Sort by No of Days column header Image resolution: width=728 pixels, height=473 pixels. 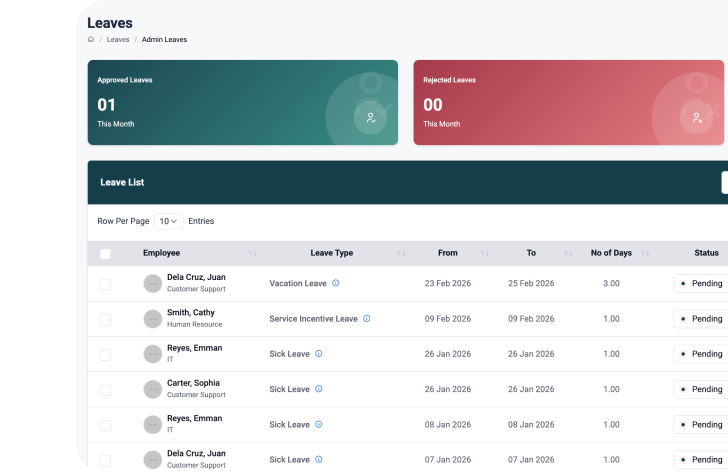coord(611,253)
